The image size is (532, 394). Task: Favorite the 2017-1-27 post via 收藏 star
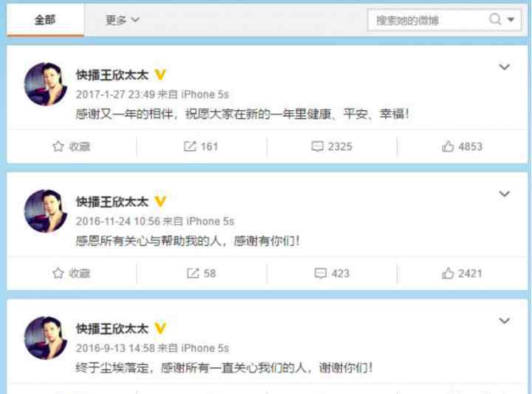[71, 146]
